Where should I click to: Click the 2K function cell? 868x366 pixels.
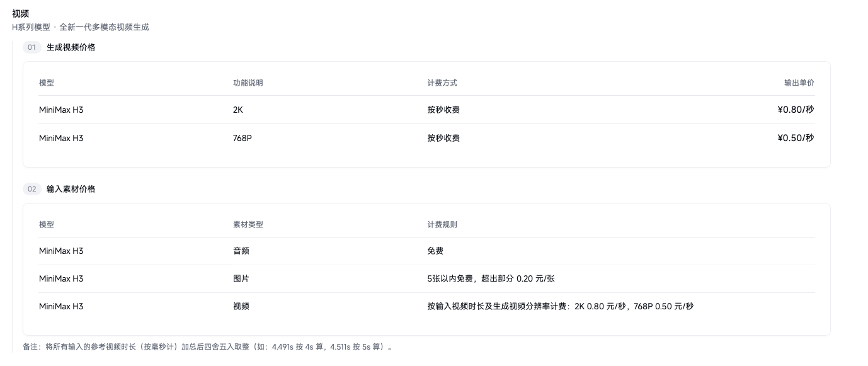tap(238, 110)
